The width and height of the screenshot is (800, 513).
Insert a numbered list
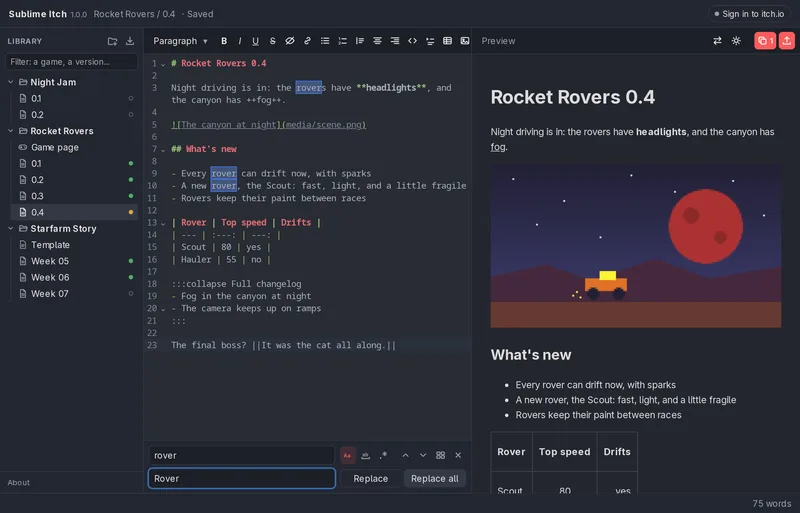(x=342, y=41)
